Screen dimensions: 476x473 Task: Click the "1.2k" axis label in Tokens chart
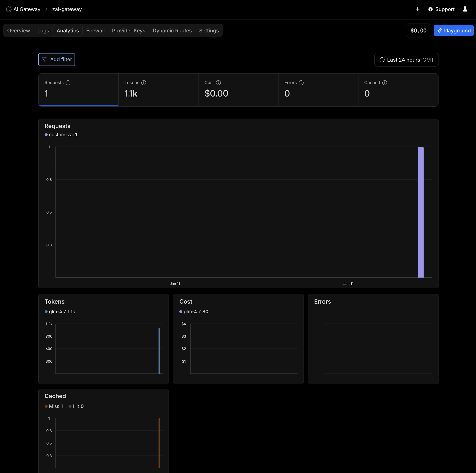point(49,324)
